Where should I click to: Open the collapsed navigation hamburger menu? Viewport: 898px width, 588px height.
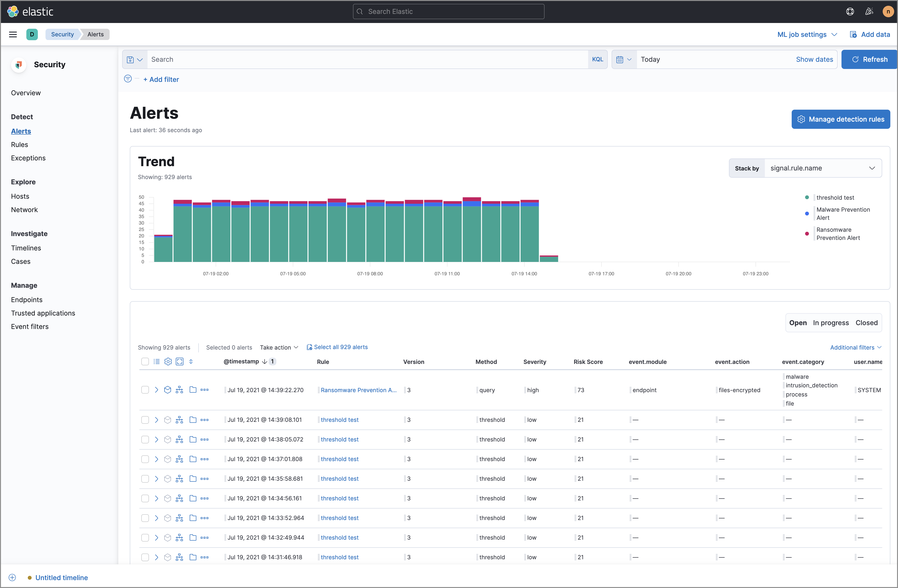point(12,34)
